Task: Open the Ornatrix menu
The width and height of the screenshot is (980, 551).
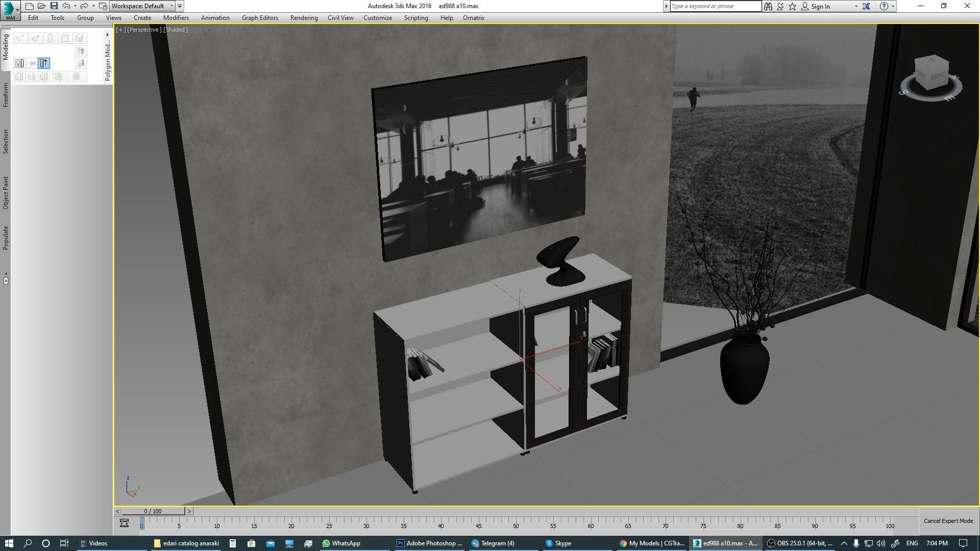Action: (x=474, y=18)
